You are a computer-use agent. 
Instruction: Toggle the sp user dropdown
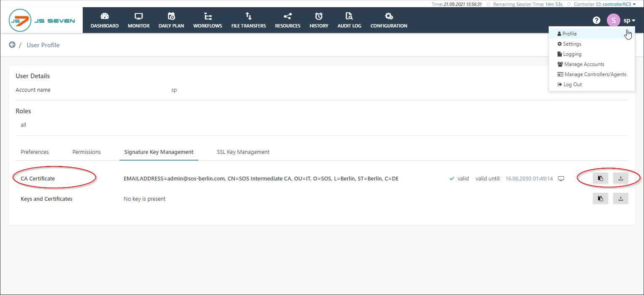click(629, 20)
